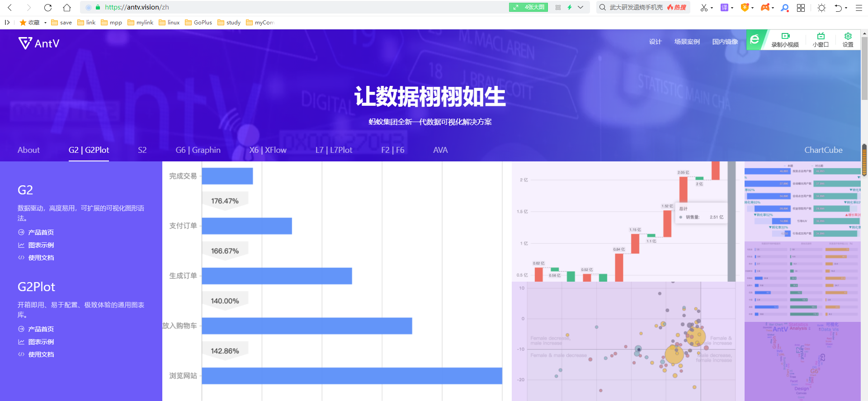
Task: Open the undo arrow dropdown
Action: (846, 8)
